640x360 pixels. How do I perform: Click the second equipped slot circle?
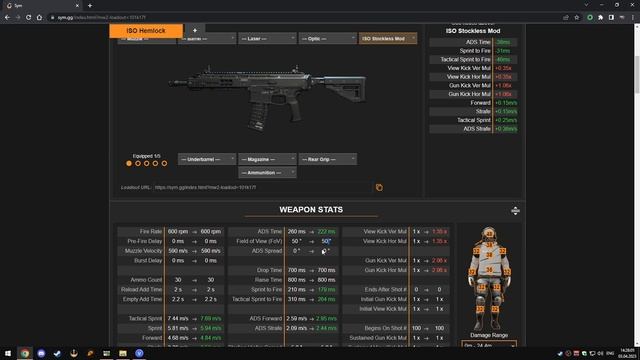138,163
